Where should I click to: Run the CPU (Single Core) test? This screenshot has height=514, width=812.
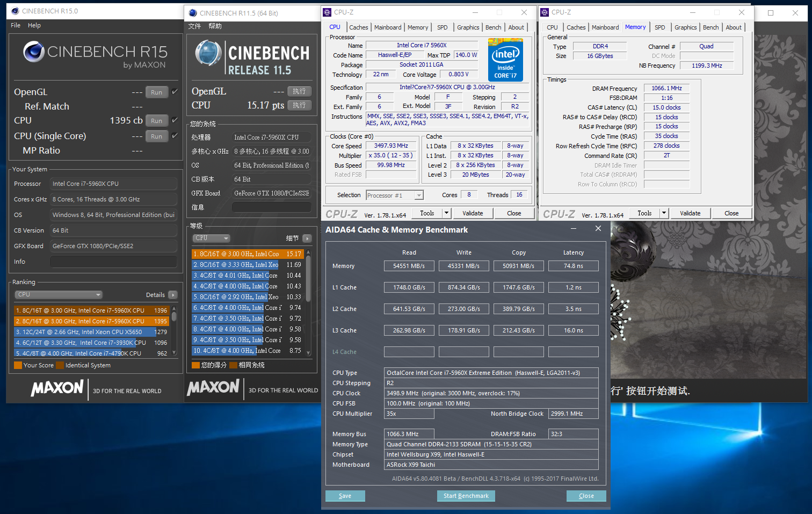tap(156, 136)
